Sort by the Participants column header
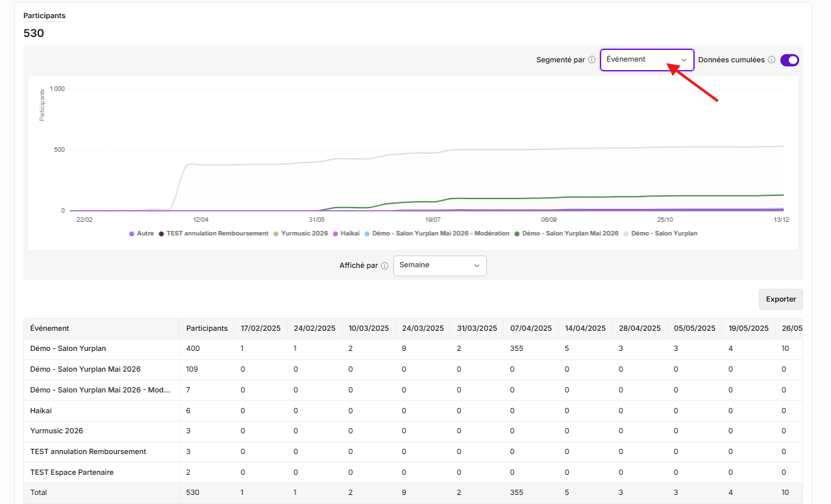The image size is (831, 504). [x=206, y=328]
